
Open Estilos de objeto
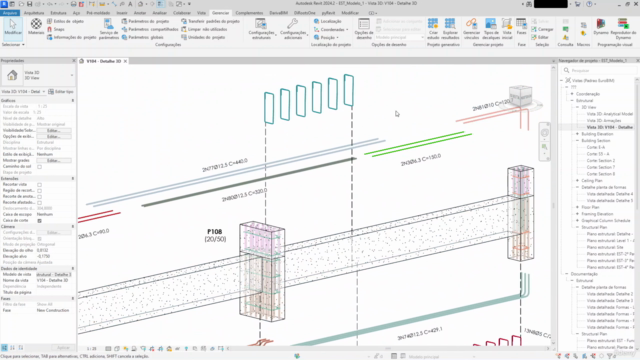pyautogui.click(x=65, y=21)
